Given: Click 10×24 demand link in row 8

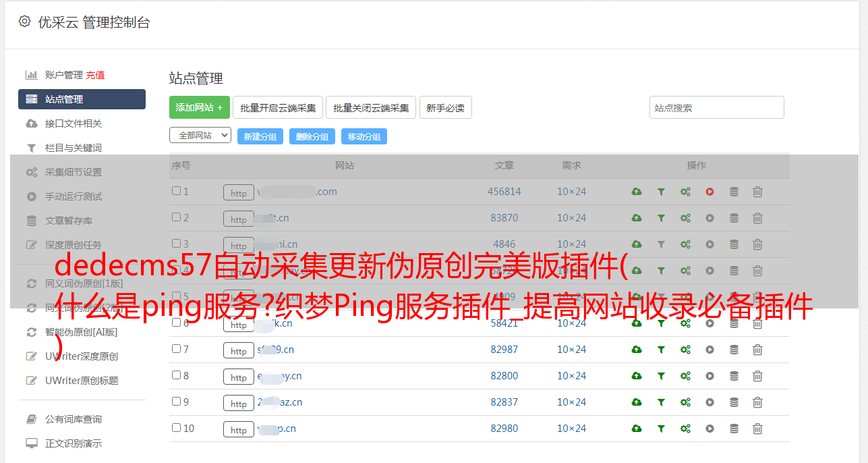Looking at the screenshot, I should 572,376.
